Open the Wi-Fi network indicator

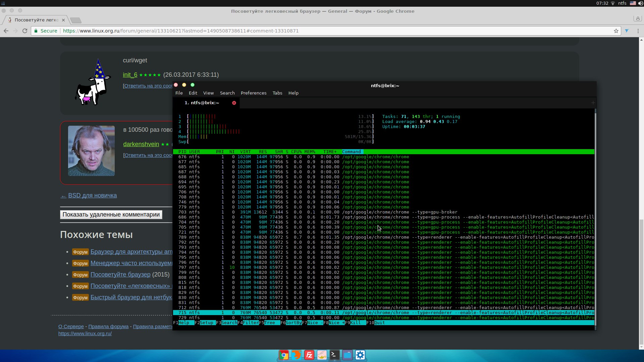[613, 3]
